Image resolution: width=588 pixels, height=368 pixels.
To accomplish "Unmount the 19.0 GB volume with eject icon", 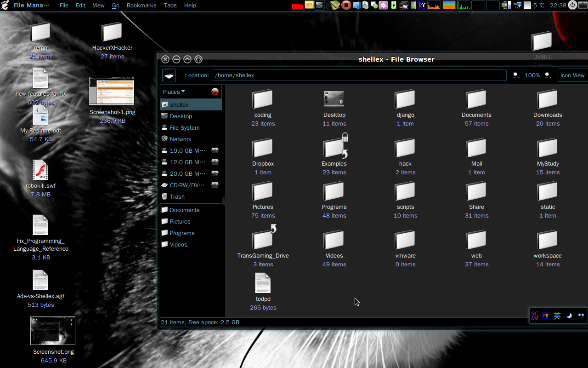I will (x=215, y=150).
